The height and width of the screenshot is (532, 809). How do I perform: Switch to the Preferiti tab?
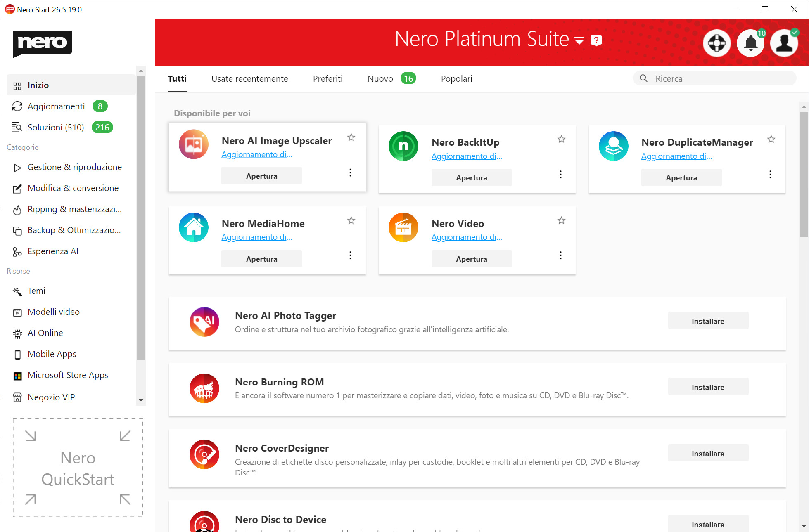(x=327, y=79)
